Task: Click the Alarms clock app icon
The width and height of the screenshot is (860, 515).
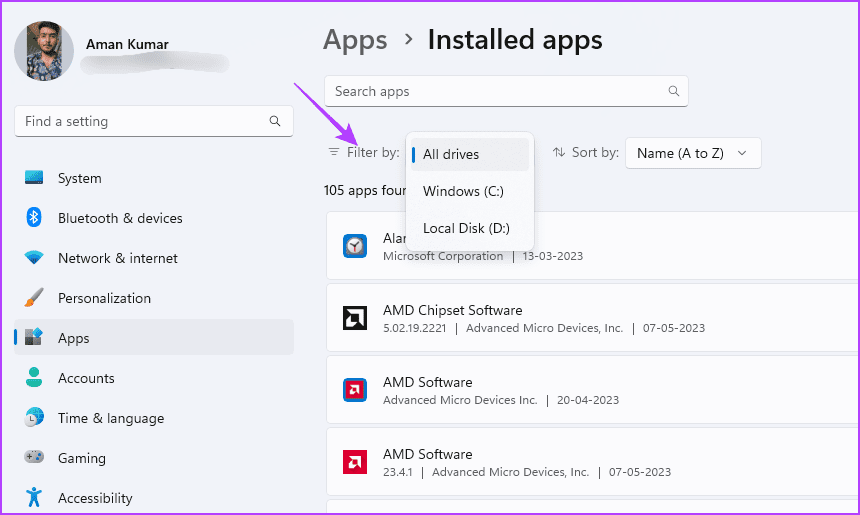Action: pos(355,246)
